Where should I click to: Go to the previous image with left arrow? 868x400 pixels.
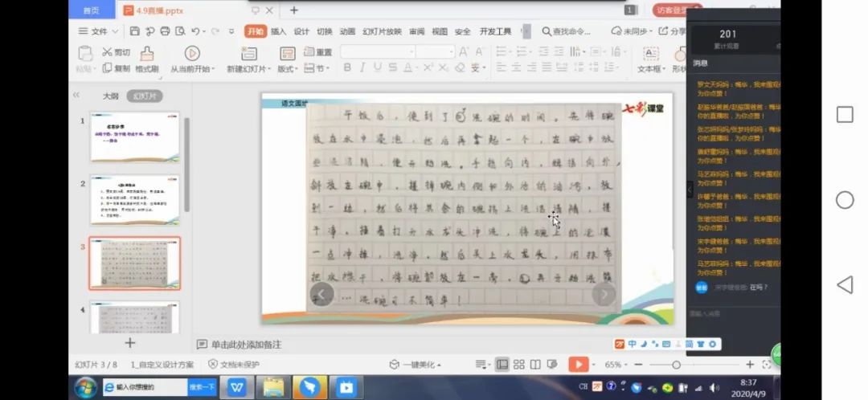coord(321,294)
